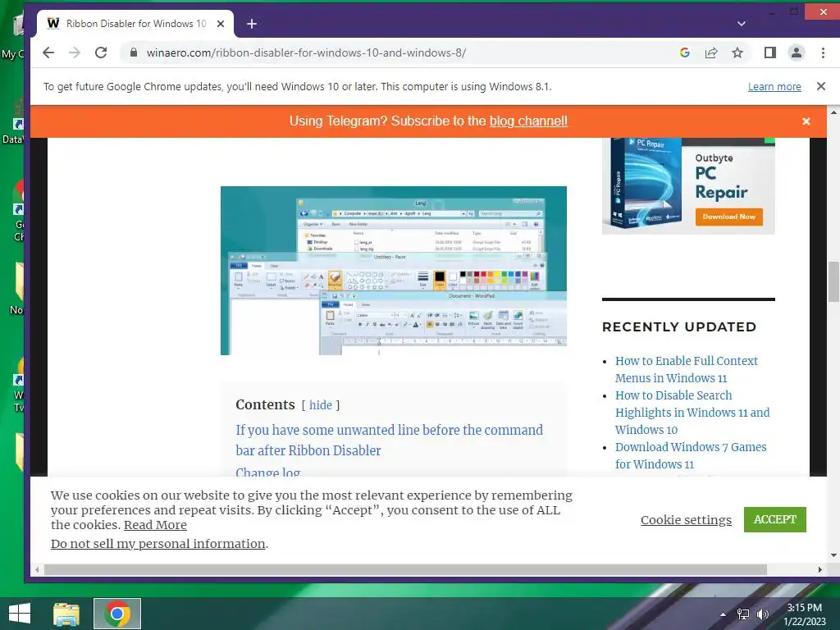Open the volume speaker tray icon
Screen dimensions: 840x630
point(762,614)
